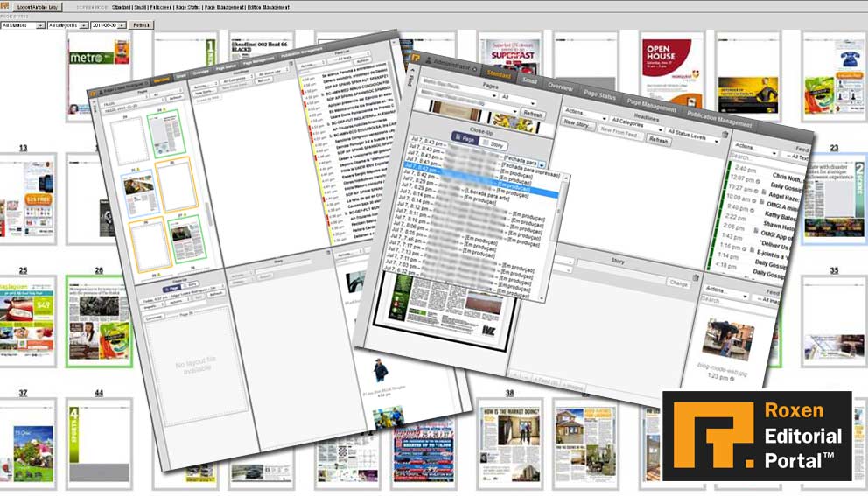Open page 38 thumbnail in the background window
This screenshot has height=496, width=868.
(x=509, y=443)
